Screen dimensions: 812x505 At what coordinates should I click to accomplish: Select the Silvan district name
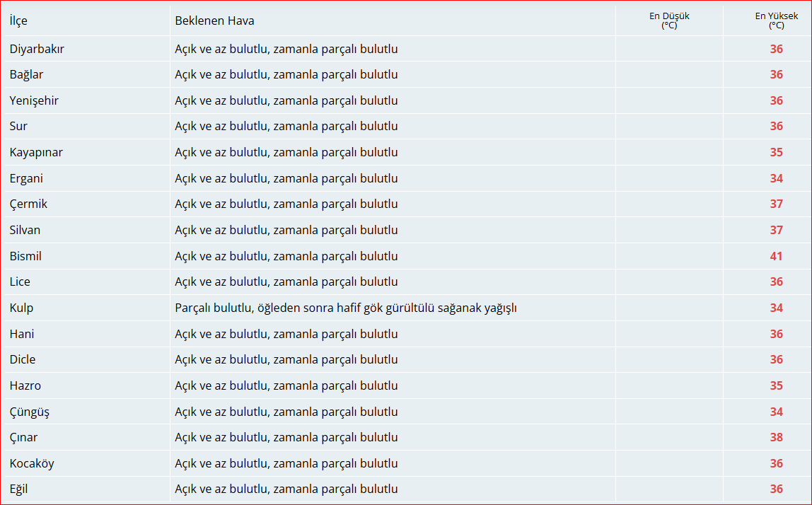[x=25, y=230]
